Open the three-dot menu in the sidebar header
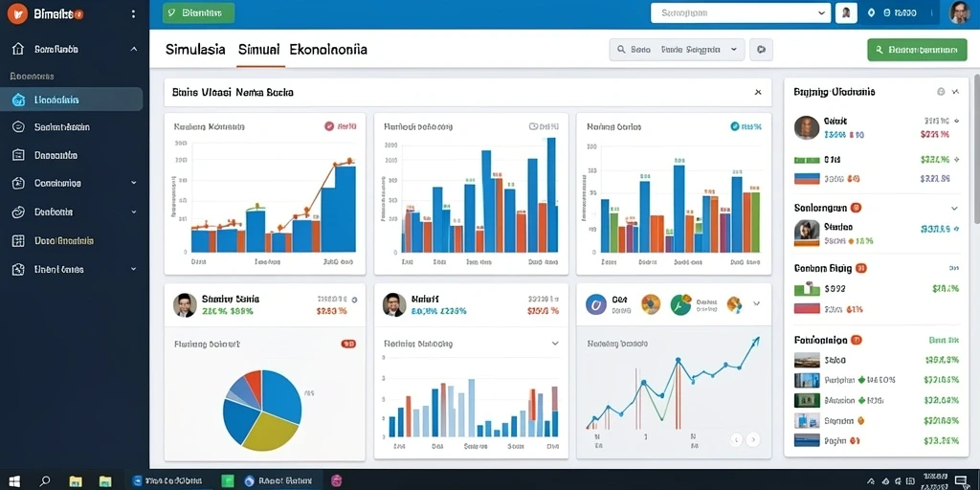980x490 pixels. (x=133, y=13)
